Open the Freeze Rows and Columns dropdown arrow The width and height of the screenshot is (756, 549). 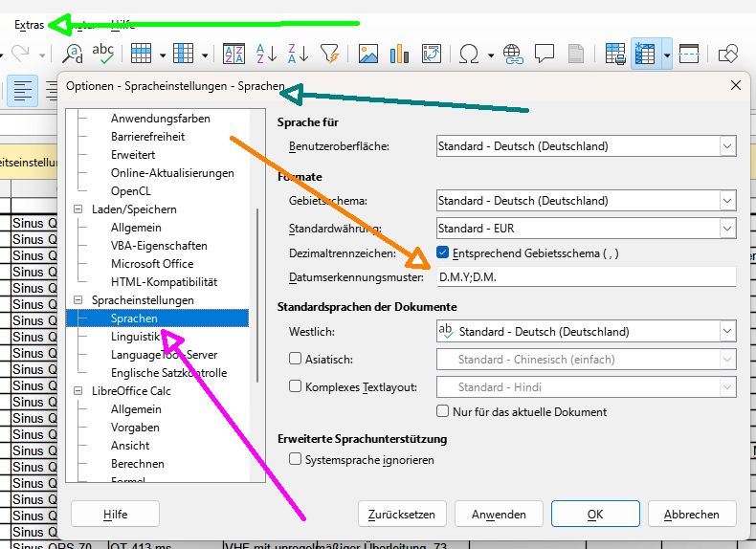point(667,55)
